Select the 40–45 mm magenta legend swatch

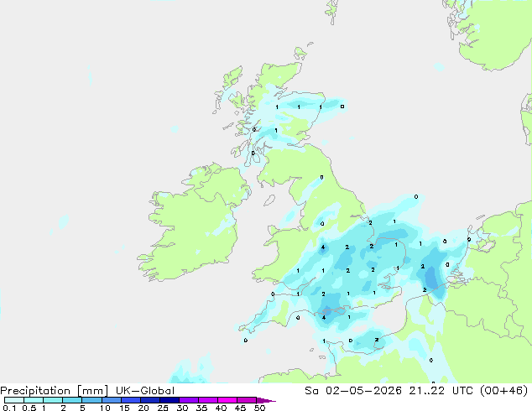click(x=227, y=400)
